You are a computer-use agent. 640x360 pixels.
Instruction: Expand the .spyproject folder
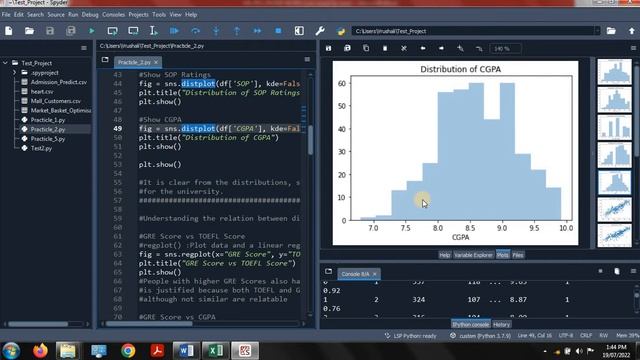pyautogui.click(x=14, y=73)
